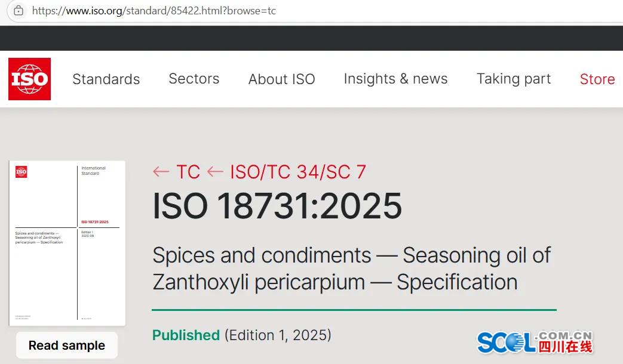Click the left arrow before TC

coord(161,172)
